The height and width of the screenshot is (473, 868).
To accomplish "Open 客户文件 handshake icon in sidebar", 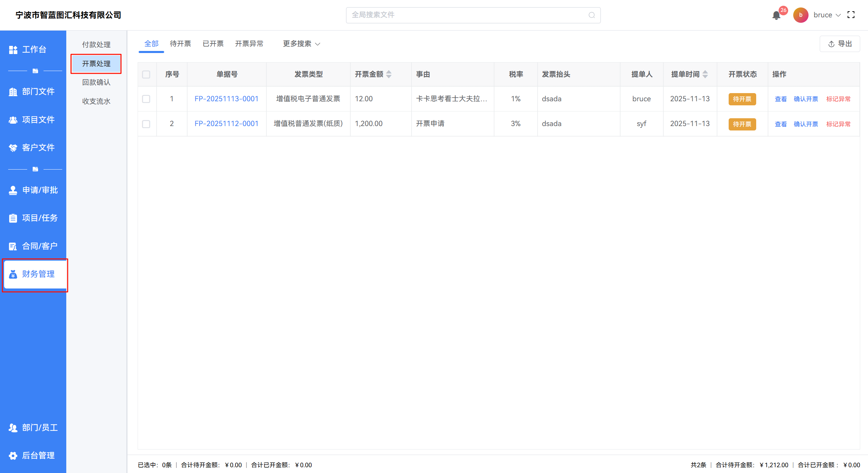I will [x=13, y=148].
